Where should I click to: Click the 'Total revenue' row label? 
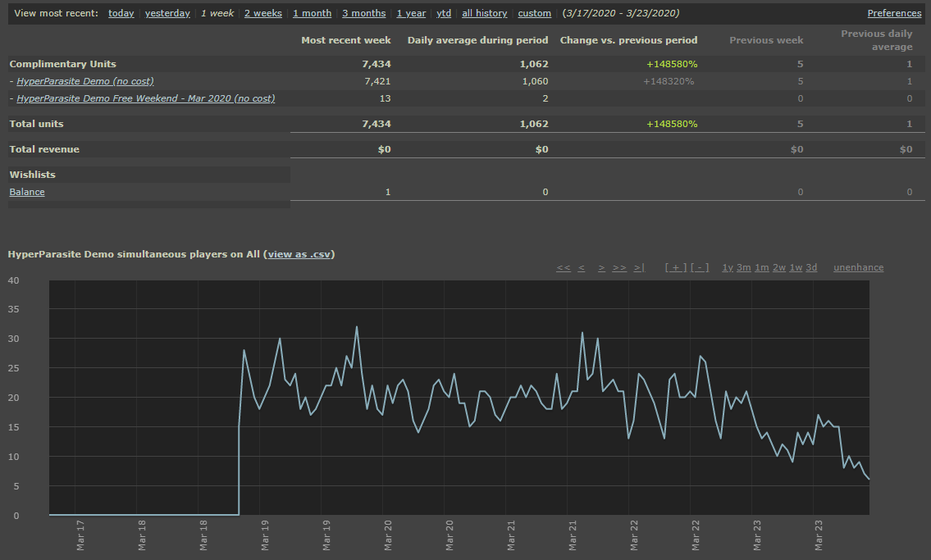point(44,149)
